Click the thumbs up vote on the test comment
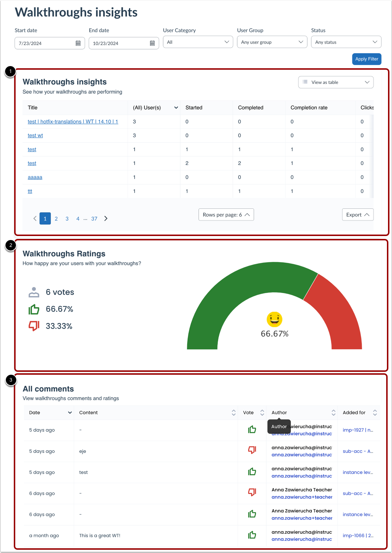392x553 pixels. [252, 471]
